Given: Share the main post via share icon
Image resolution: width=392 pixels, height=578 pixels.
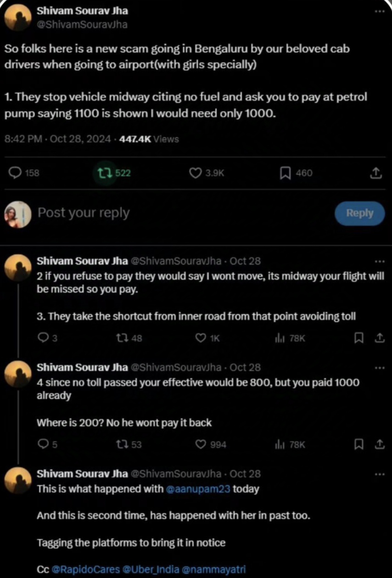Looking at the screenshot, I should [x=375, y=173].
